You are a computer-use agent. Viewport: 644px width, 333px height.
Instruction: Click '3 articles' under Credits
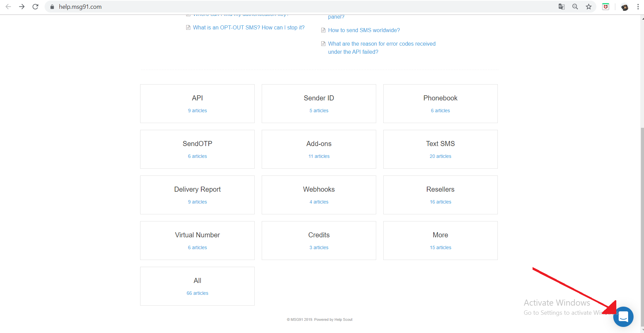pos(319,247)
